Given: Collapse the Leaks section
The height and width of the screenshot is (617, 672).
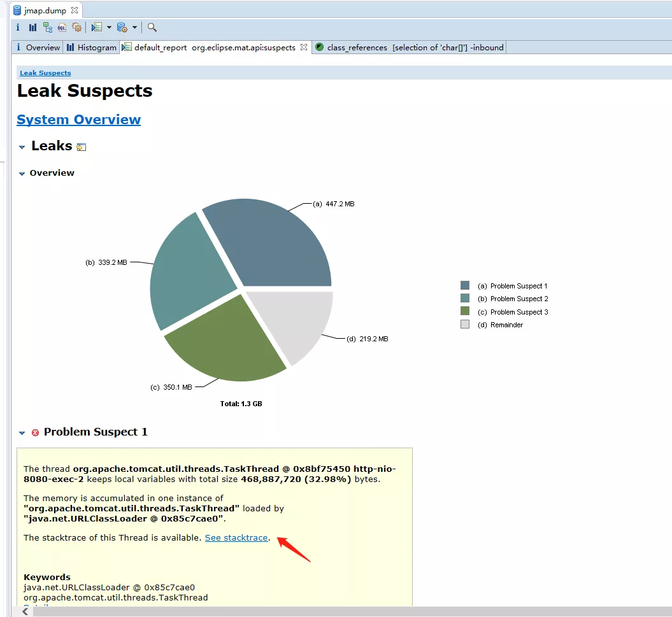Looking at the screenshot, I should 22,147.
